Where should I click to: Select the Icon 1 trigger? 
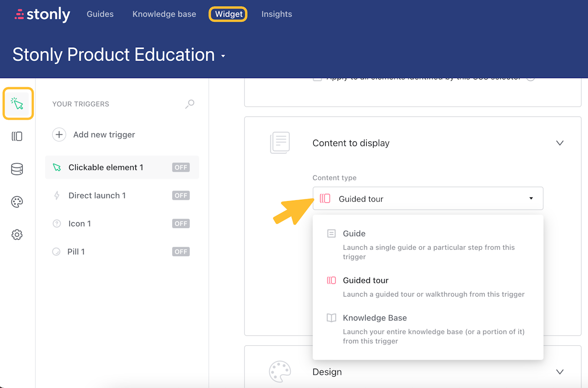[122, 224]
